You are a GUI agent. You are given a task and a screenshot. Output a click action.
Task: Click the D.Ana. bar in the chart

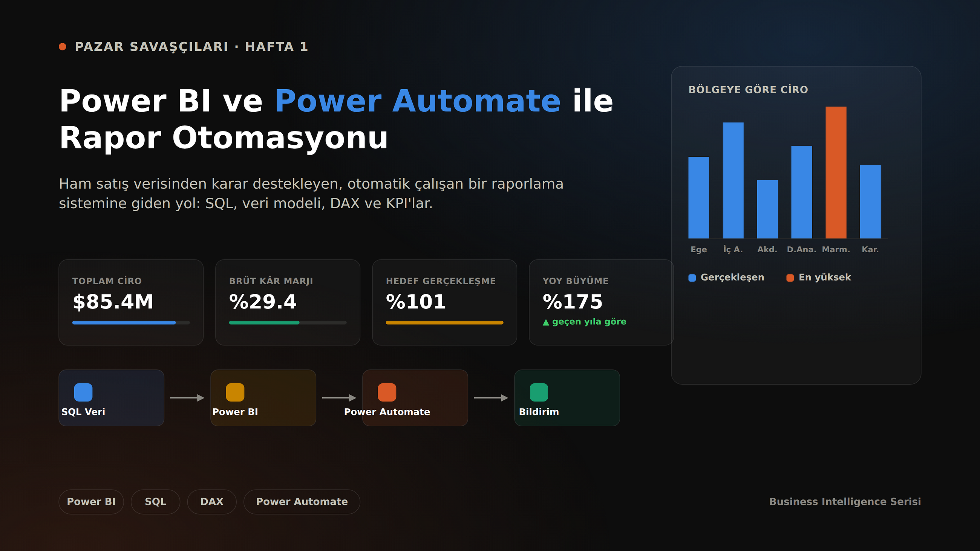click(x=802, y=192)
